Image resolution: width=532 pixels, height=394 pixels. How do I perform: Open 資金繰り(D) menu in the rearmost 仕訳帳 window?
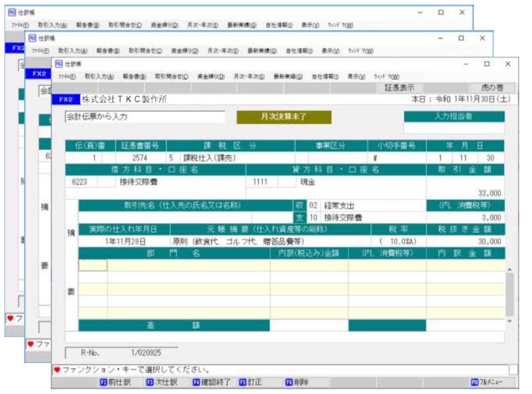pyautogui.click(x=164, y=25)
